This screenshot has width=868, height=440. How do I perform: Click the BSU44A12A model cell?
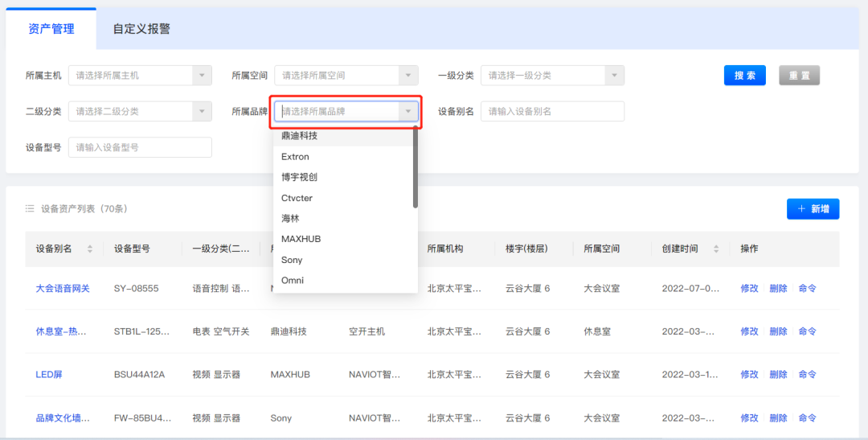point(140,375)
